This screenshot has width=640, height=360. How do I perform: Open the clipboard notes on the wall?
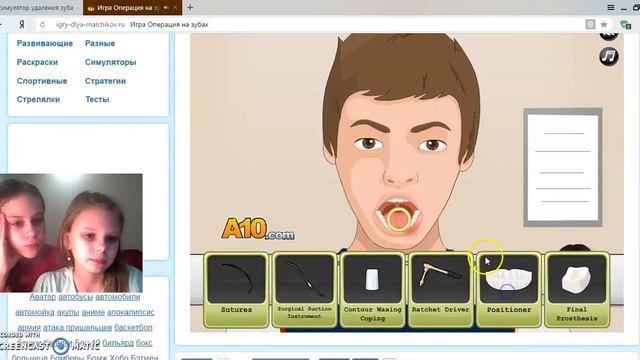[563, 167]
